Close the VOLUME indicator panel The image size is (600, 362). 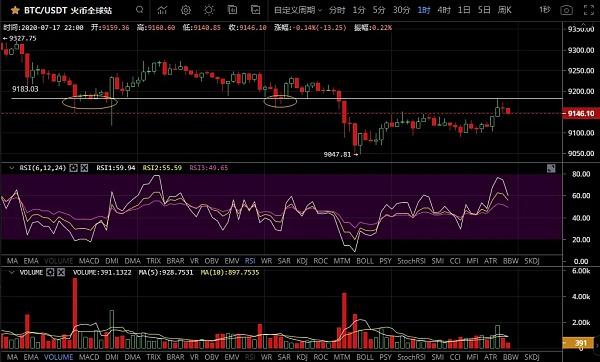click(x=61, y=272)
